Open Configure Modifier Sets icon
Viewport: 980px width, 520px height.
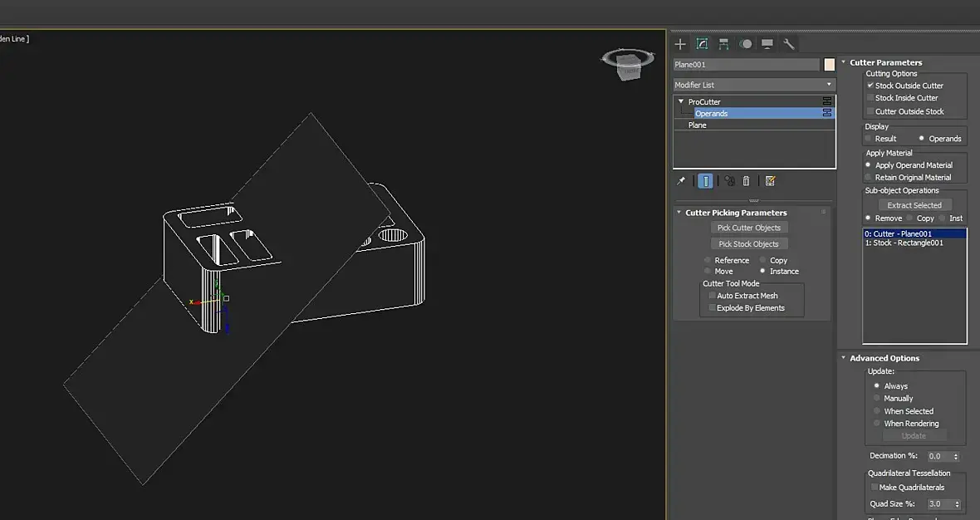770,180
